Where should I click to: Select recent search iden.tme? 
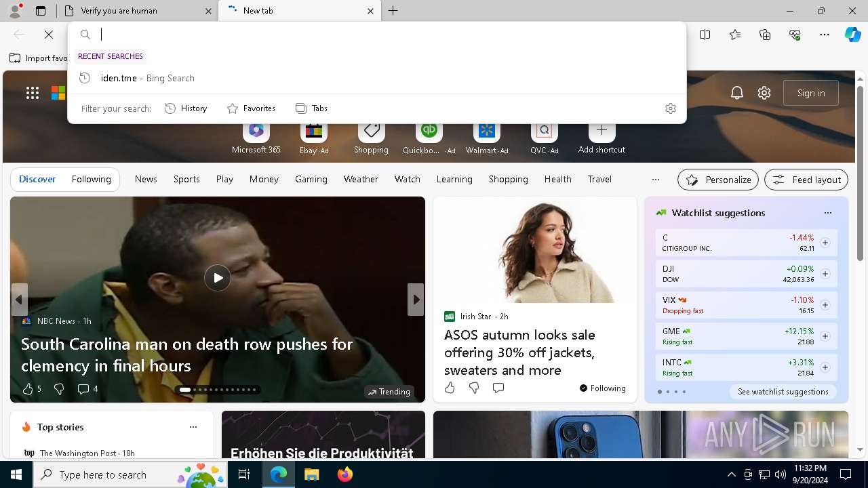(x=376, y=78)
